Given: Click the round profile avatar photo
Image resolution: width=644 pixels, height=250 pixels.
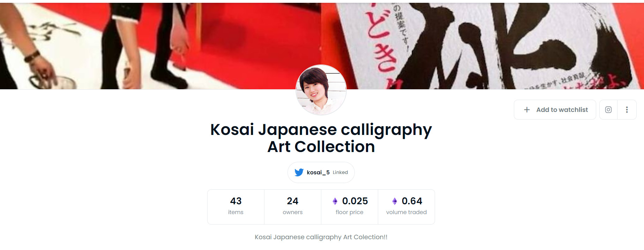Looking at the screenshot, I should click(x=321, y=90).
